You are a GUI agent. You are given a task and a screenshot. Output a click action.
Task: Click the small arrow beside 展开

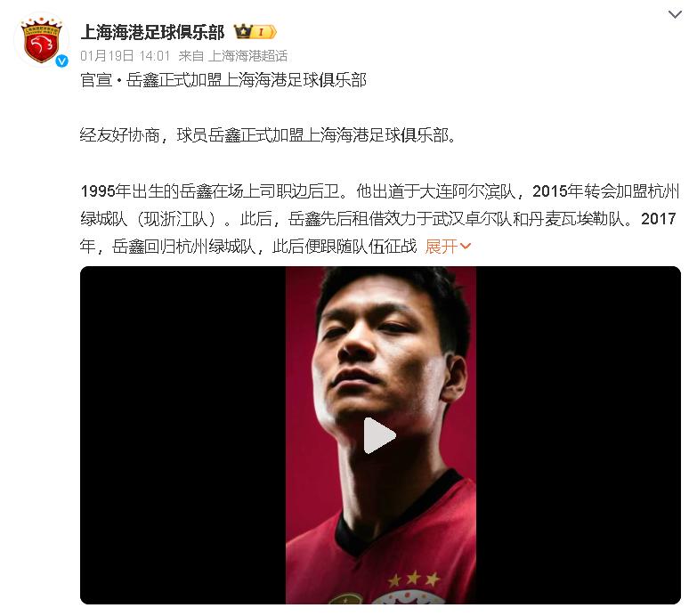[x=465, y=246]
